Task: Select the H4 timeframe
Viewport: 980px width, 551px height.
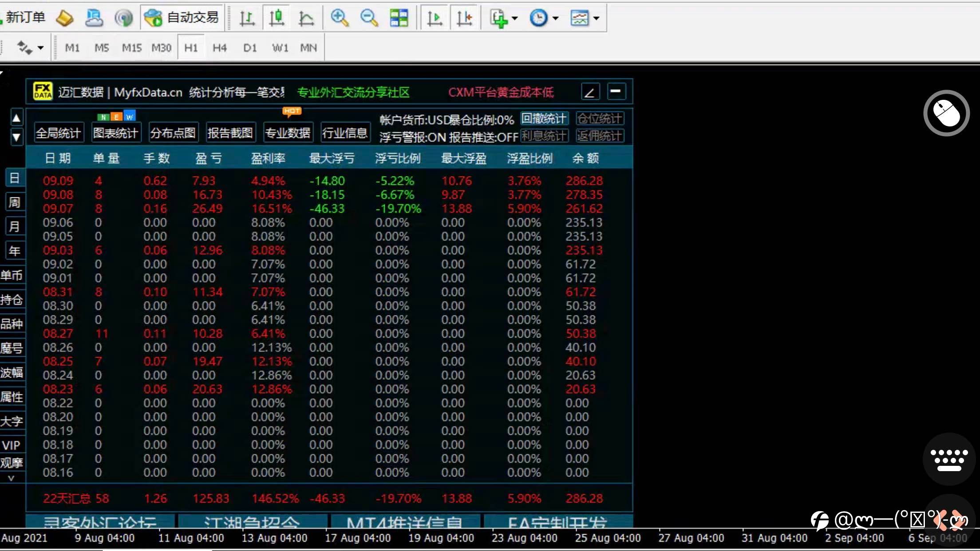Action: pos(219,47)
